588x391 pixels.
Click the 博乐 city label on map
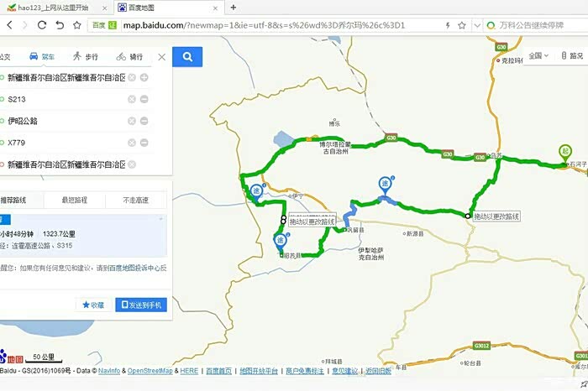334,123
